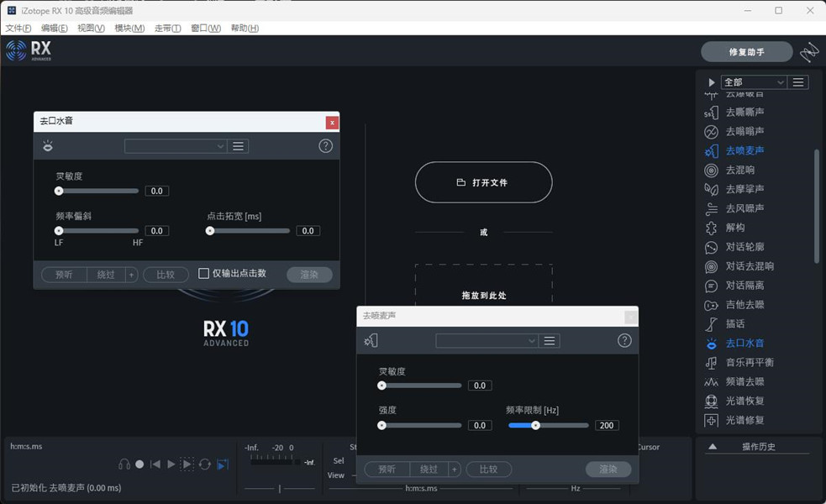Open the 视图(V) menu
This screenshot has width=826, height=504.
[x=91, y=28]
